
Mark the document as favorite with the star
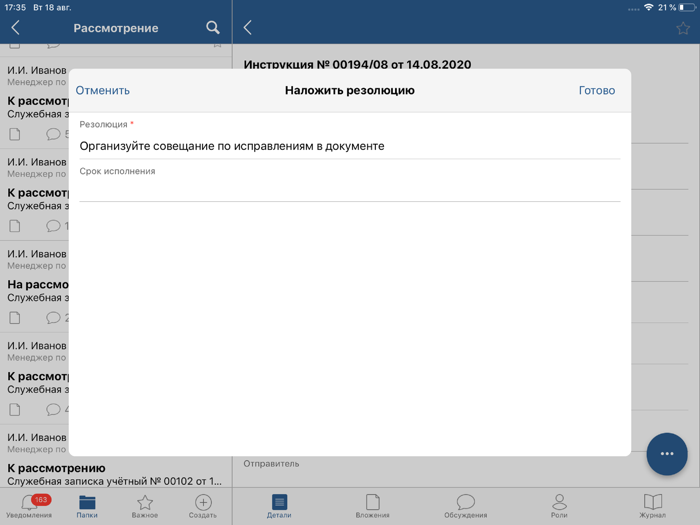pyautogui.click(x=683, y=29)
